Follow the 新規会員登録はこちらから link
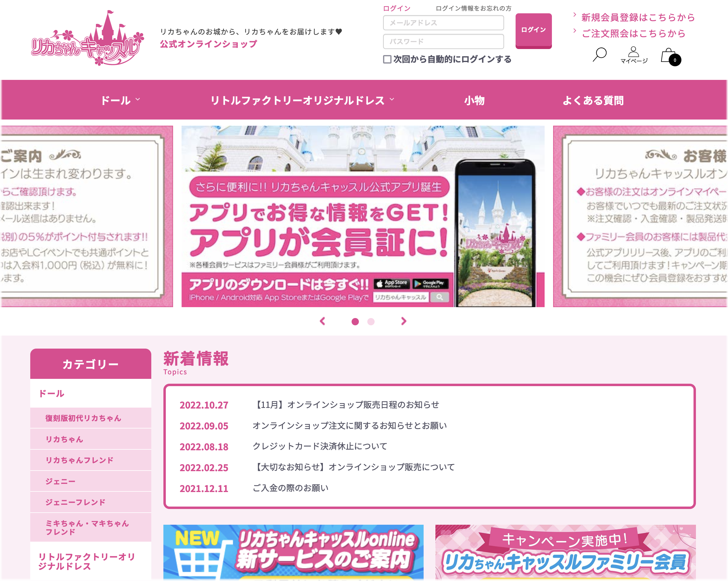The width and height of the screenshot is (728, 581). point(638,17)
